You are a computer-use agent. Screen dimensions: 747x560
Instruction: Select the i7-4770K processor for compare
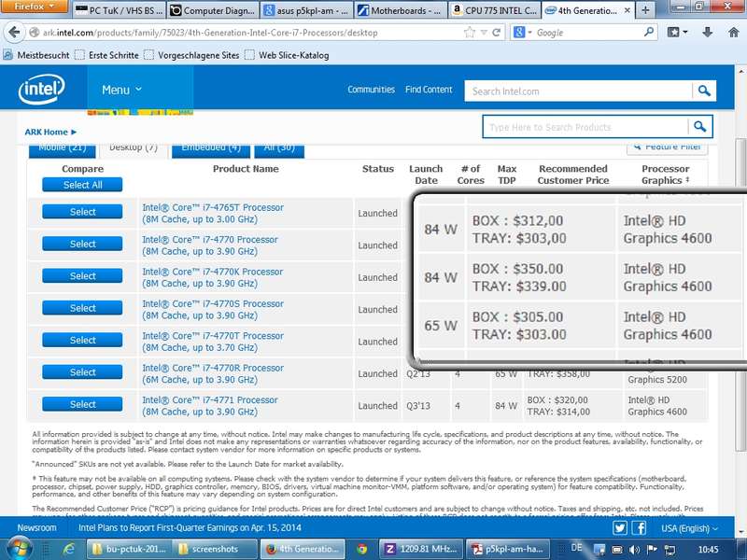tap(82, 275)
